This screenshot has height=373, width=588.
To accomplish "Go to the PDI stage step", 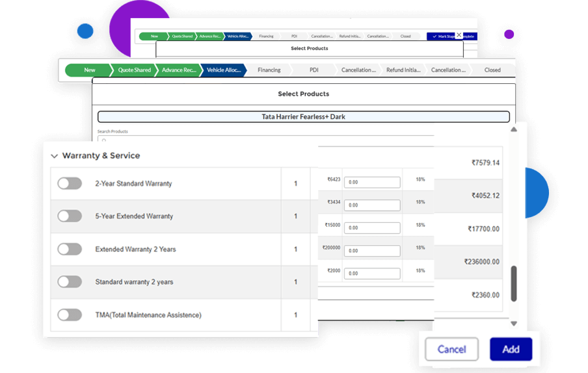I will [x=314, y=70].
